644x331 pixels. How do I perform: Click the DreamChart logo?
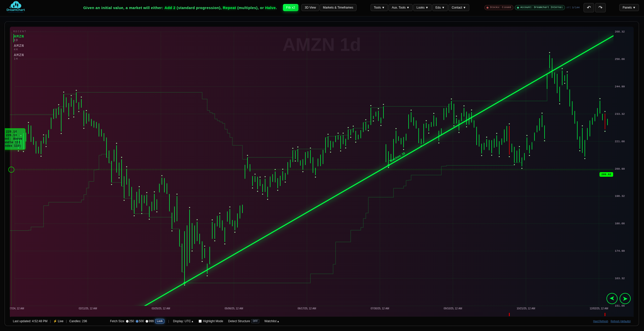(16, 7)
